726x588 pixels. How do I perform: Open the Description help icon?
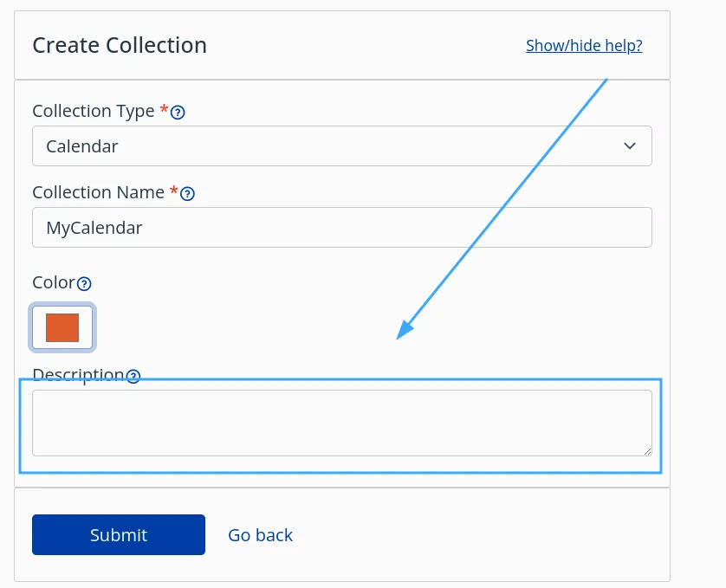[133, 376]
